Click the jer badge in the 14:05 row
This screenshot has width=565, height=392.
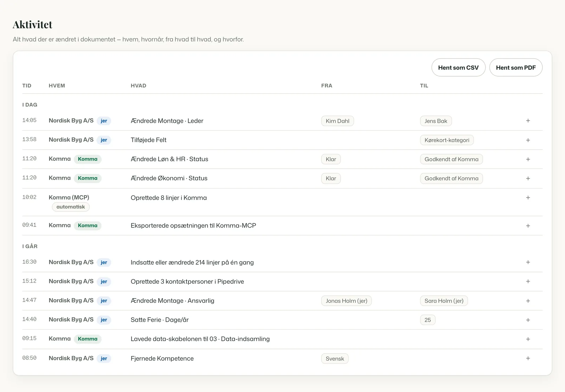coord(104,121)
